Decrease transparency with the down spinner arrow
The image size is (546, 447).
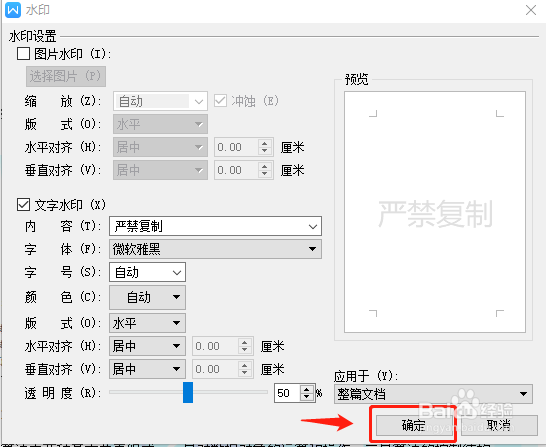coord(307,397)
